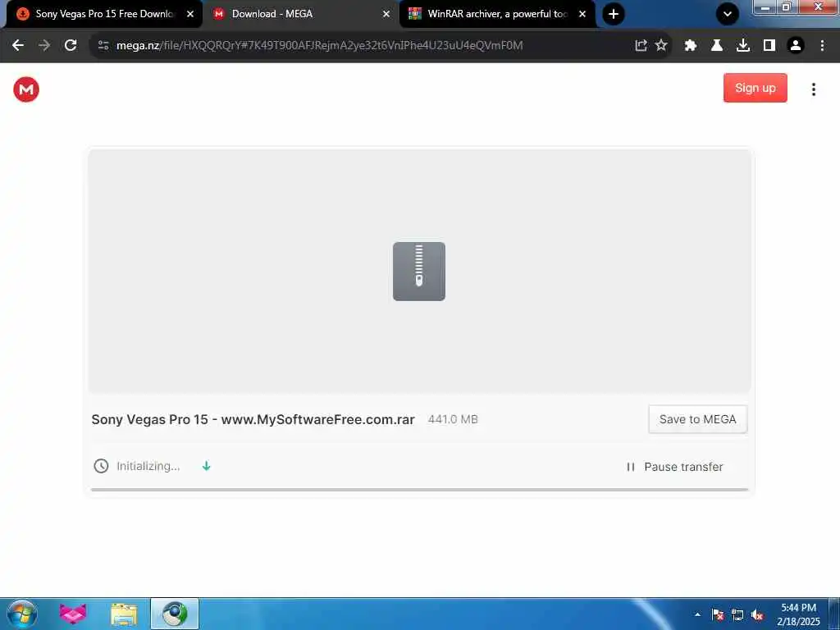Close the Download - MEGA tab
840x630 pixels.
[x=386, y=14]
